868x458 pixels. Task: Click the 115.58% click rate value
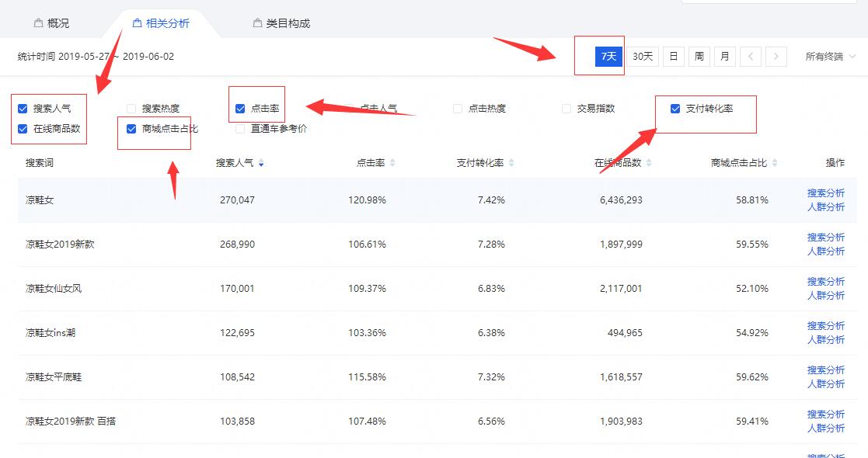[367, 377]
